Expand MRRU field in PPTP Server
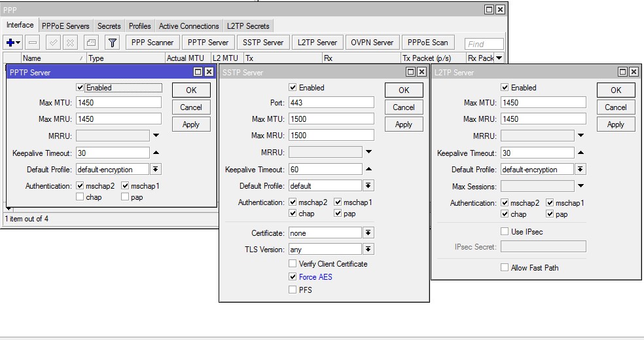This screenshot has height=340, width=644. click(156, 135)
